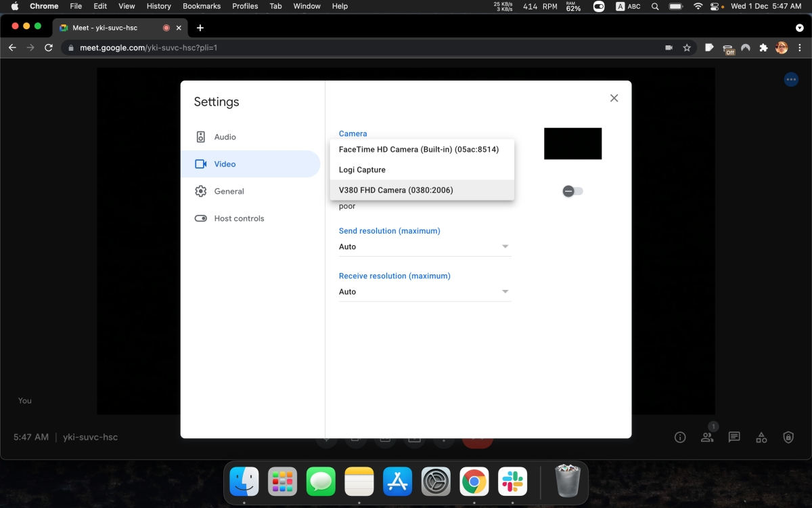The height and width of the screenshot is (508, 812).
Task: Open the Video settings tab
Action: 250,164
